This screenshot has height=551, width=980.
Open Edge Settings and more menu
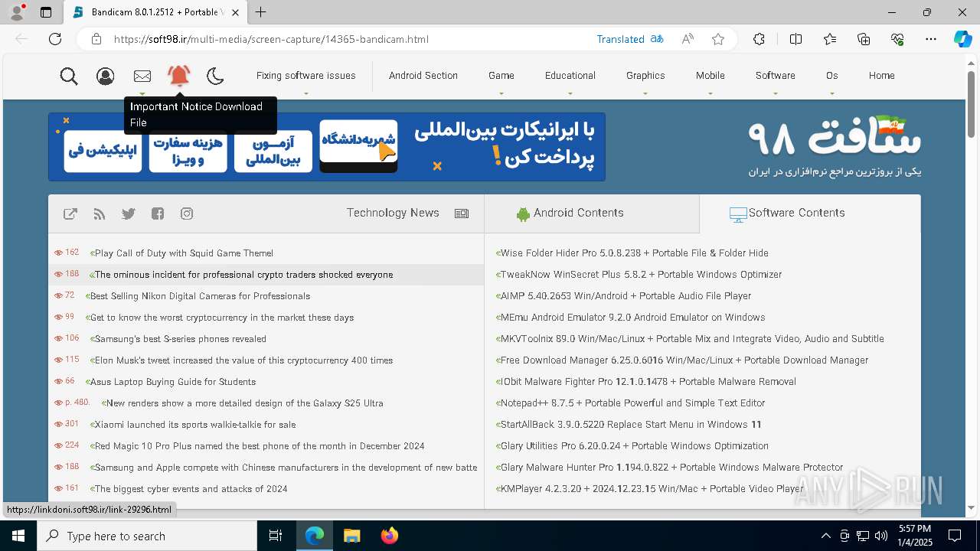tap(931, 39)
